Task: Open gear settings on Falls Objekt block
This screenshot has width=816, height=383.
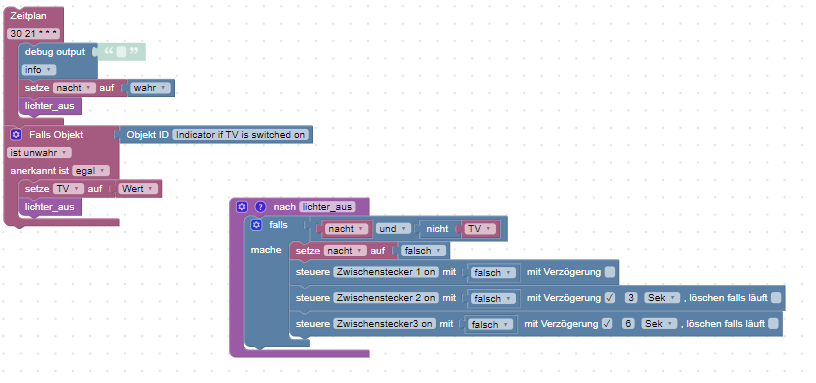Action: (x=16, y=135)
